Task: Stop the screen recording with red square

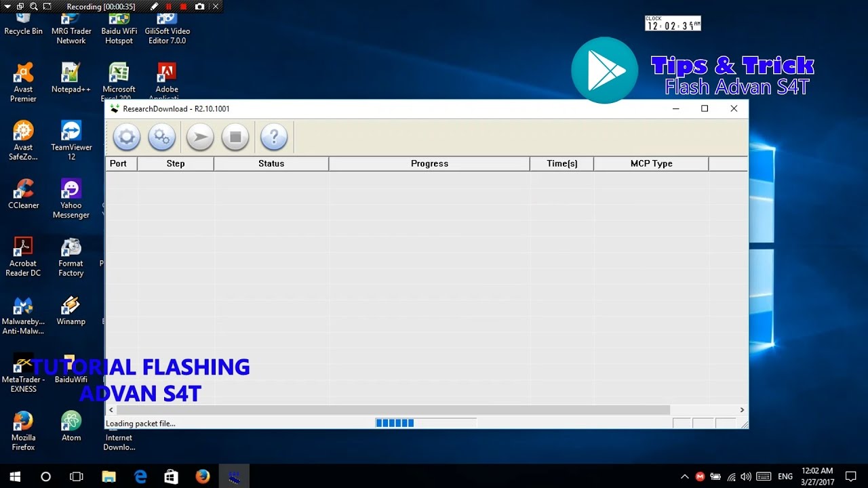Action: pyautogui.click(x=183, y=6)
